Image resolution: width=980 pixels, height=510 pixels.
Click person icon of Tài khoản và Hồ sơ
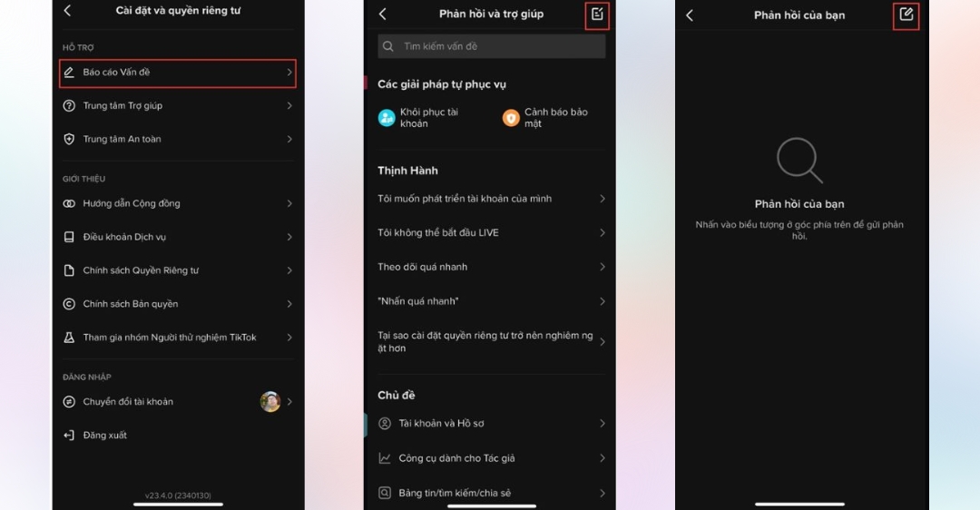tap(385, 424)
